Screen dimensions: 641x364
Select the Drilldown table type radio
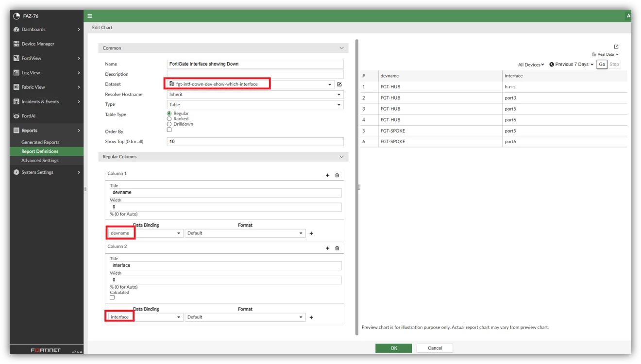click(169, 124)
